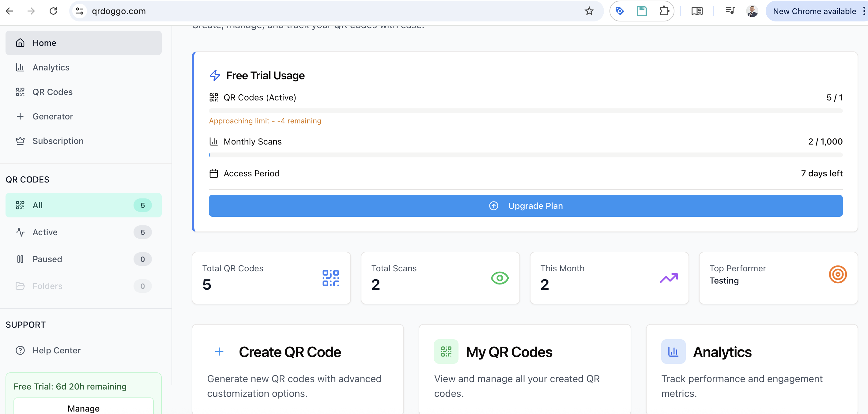The height and width of the screenshot is (414, 868).
Task: Click the Upgrade Plan button
Action: 526,206
